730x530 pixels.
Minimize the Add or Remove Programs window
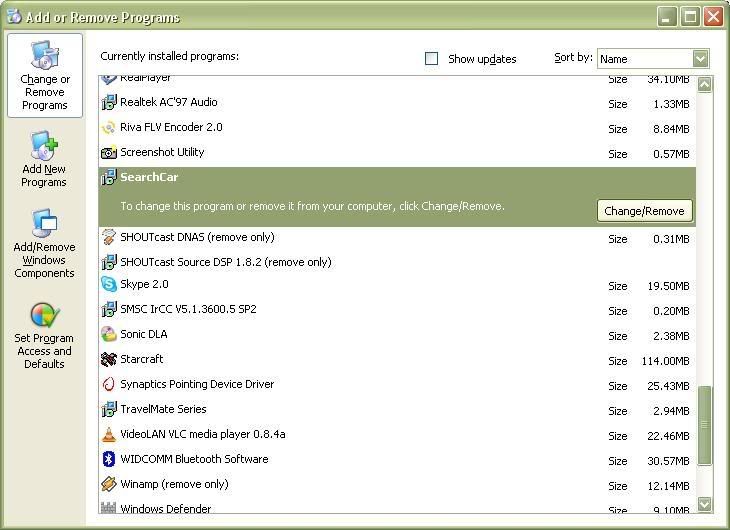coord(667,17)
